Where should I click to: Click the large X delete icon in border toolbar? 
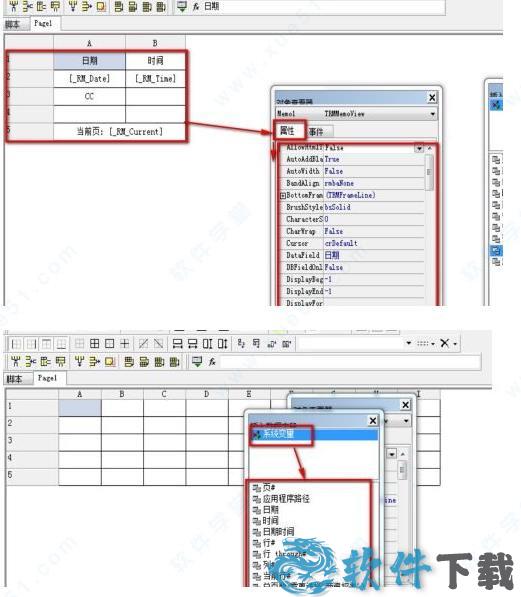pyautogui.click(x=444, y=343)
